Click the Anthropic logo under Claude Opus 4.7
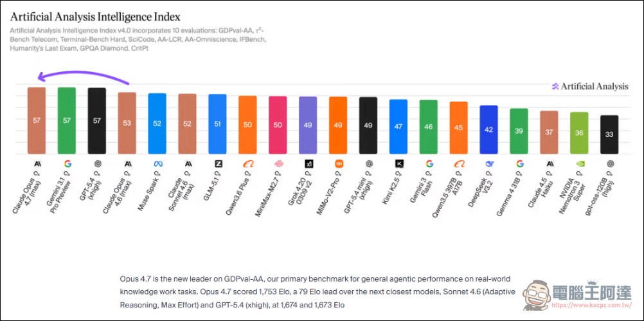Image resolution: width=644 pixels, height=321 pixels. (37, 164)
